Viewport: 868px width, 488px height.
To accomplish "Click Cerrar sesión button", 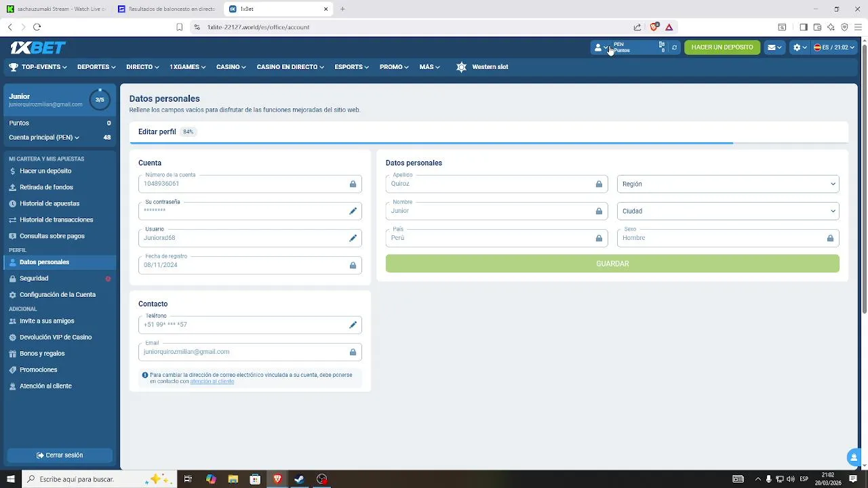I will (60, 455).
